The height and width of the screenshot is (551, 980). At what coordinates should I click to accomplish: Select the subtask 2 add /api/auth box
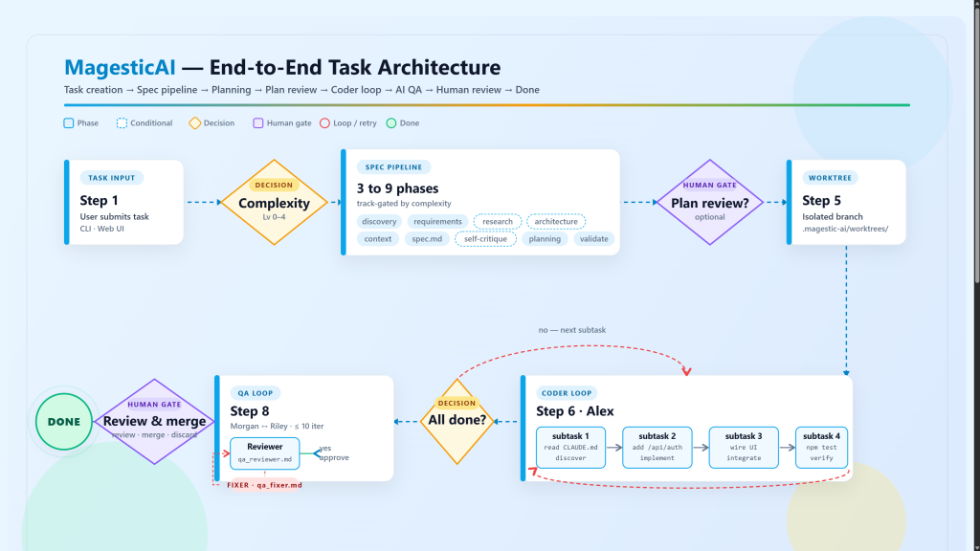coord(657,448)
